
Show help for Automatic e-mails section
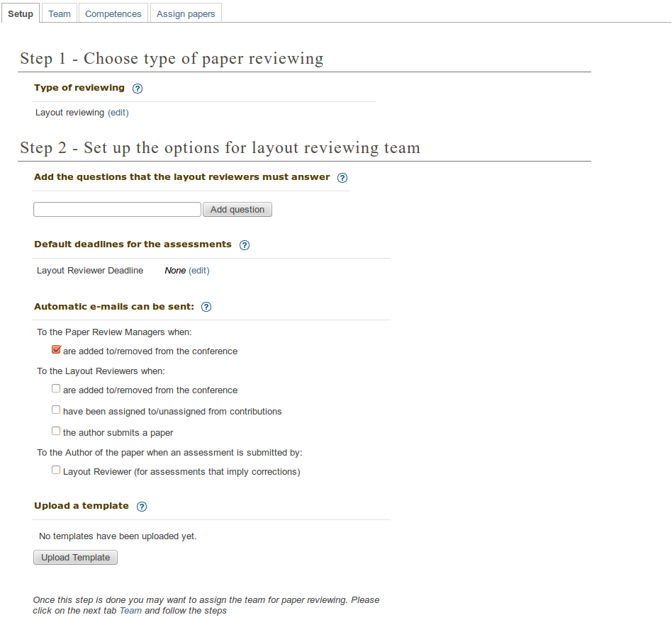206,308
